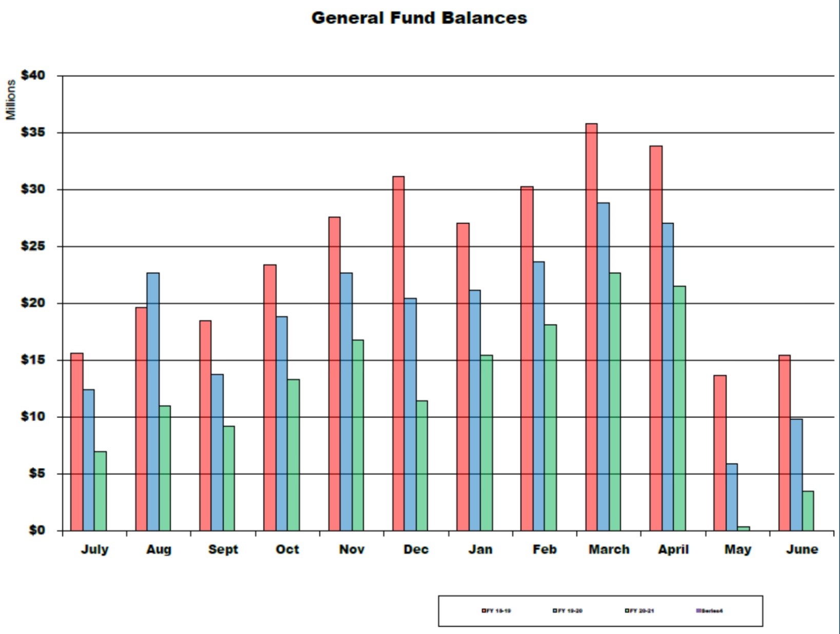Click the 'FY 19-20' legend text

tap(570, 610)
